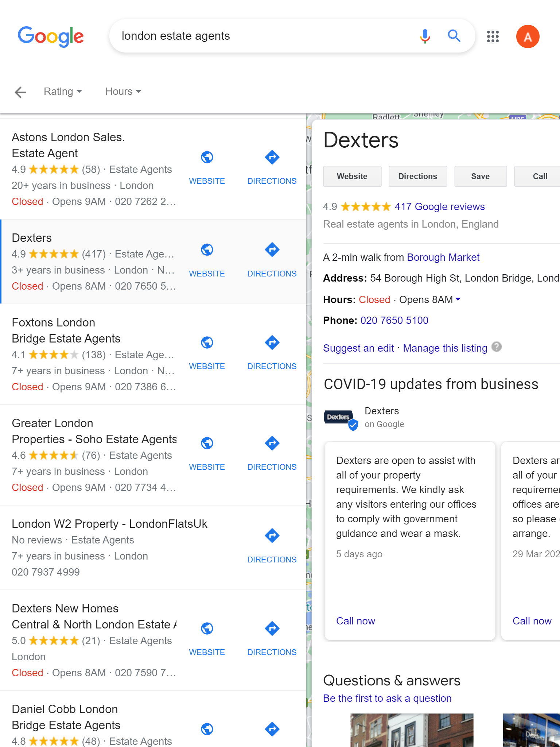The width and height of the screenshot is (560, 747).
Task: Click the Borough Market link
Action: tap(443, 258)
